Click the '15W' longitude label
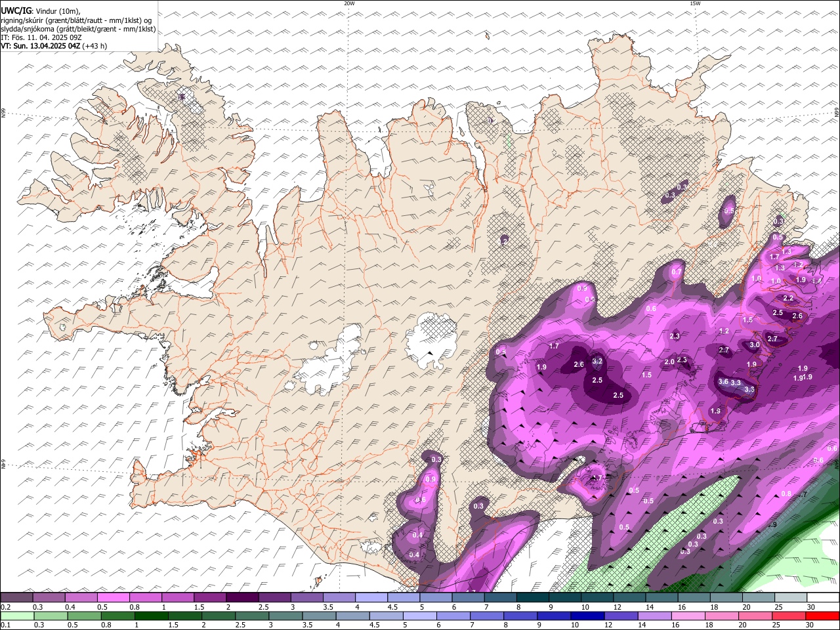This screenshot has width=840, height=630. tap(695, 3)
